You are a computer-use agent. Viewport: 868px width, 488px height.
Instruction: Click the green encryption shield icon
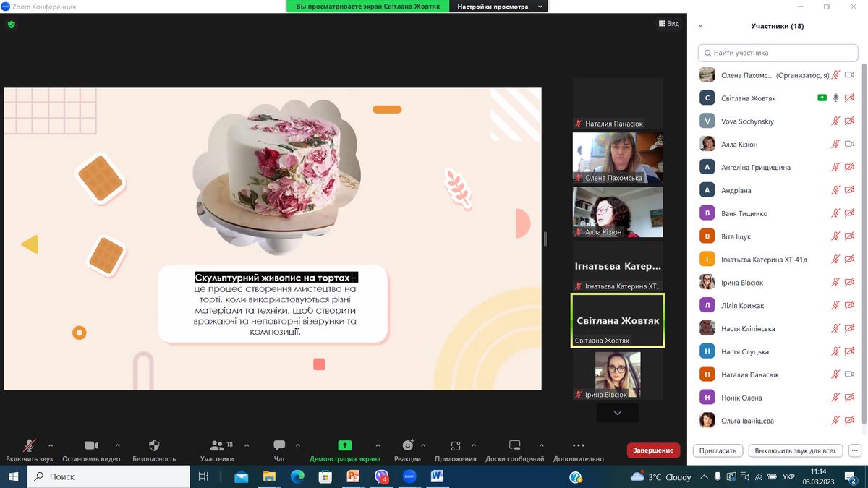point(11,24)
